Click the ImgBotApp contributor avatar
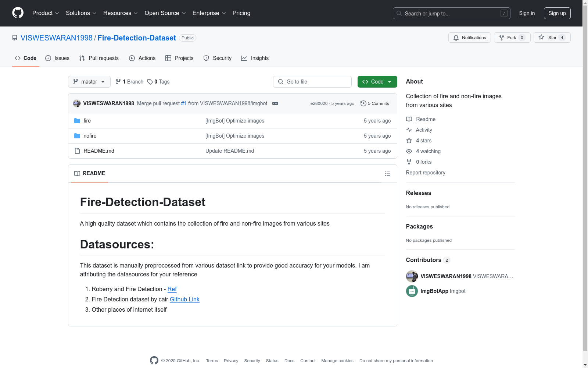 412,291
